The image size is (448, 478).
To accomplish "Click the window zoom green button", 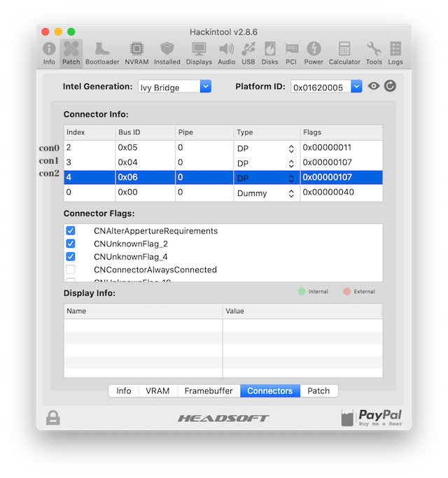I will (x=71, y=31).
